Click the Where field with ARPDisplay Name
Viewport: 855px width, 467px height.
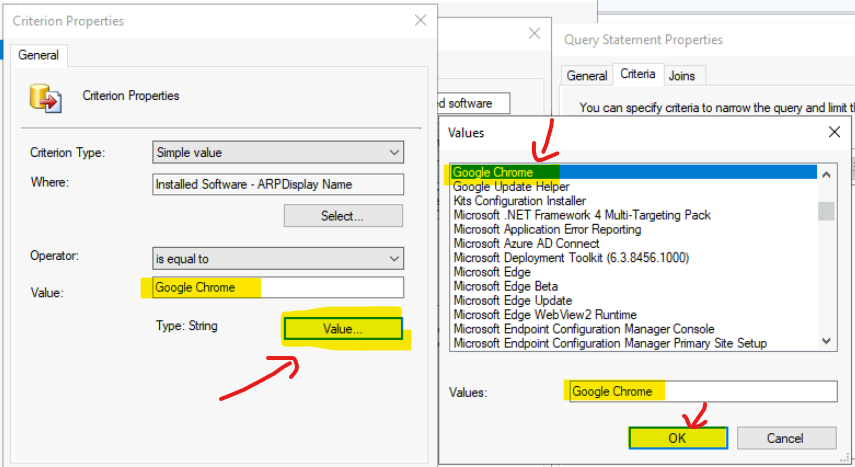(278, 184)
